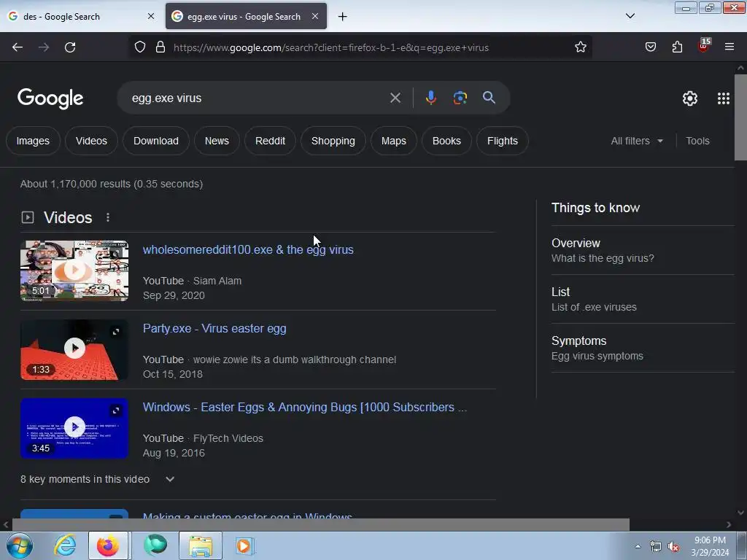747x560 pixels.
Task: Click the horizontal page scrollbar thumb
Action: (321, 524)
